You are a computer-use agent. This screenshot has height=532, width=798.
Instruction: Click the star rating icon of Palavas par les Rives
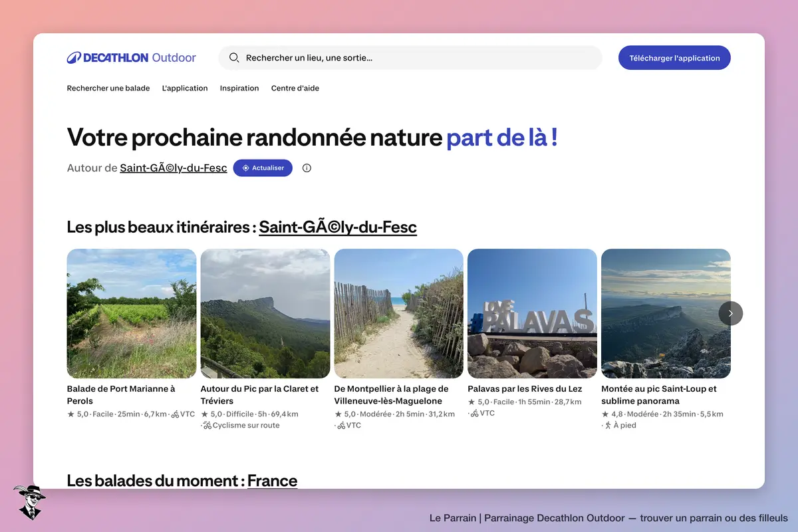472,402
